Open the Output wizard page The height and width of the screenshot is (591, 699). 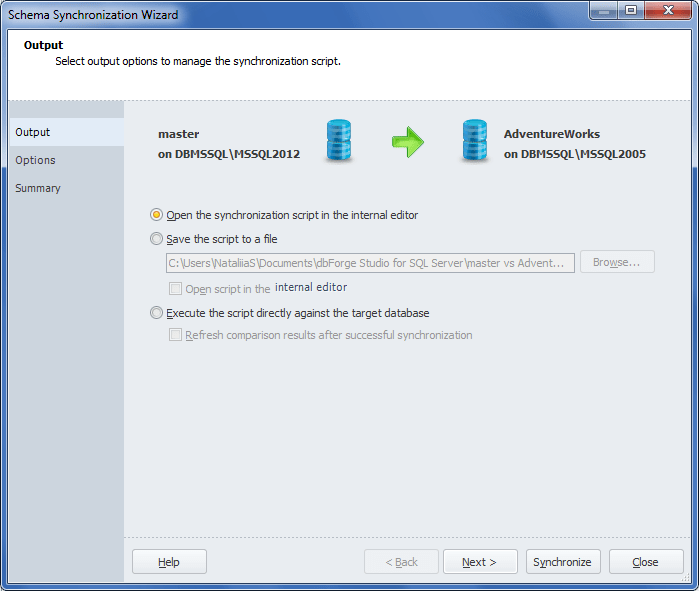tap(67, 132)
